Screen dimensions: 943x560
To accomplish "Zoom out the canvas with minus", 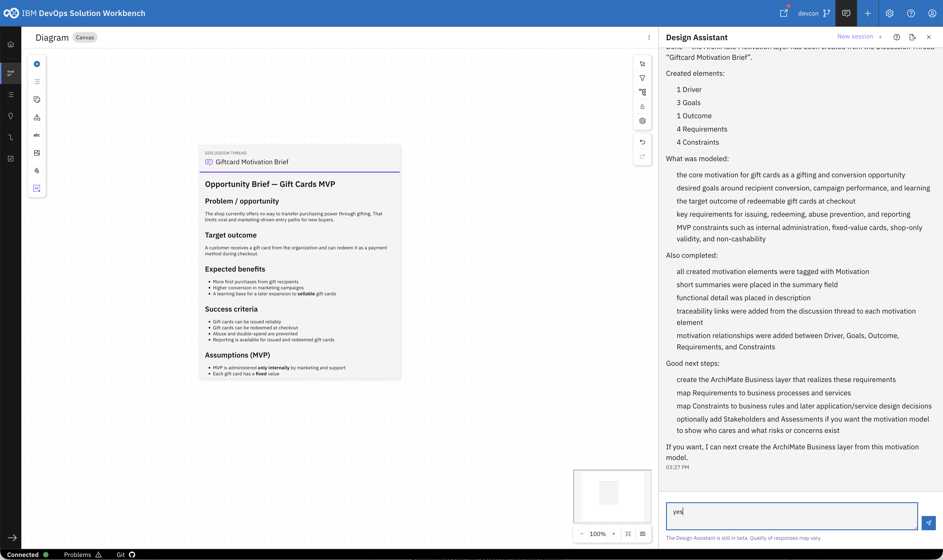I will (581, 534).
